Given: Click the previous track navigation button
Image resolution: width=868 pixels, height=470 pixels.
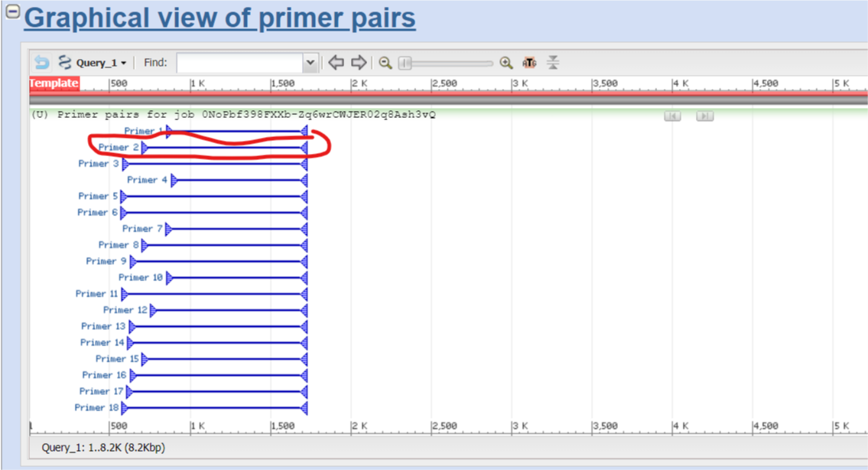Looking at the screenshot, I should pyautogui.click(x=672, y=116).
